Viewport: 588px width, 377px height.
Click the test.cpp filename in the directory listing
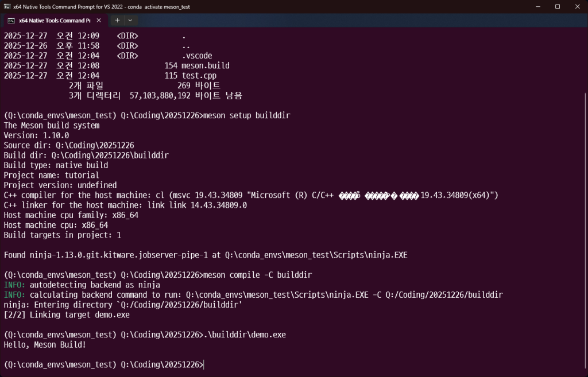[x=199, y=75]
